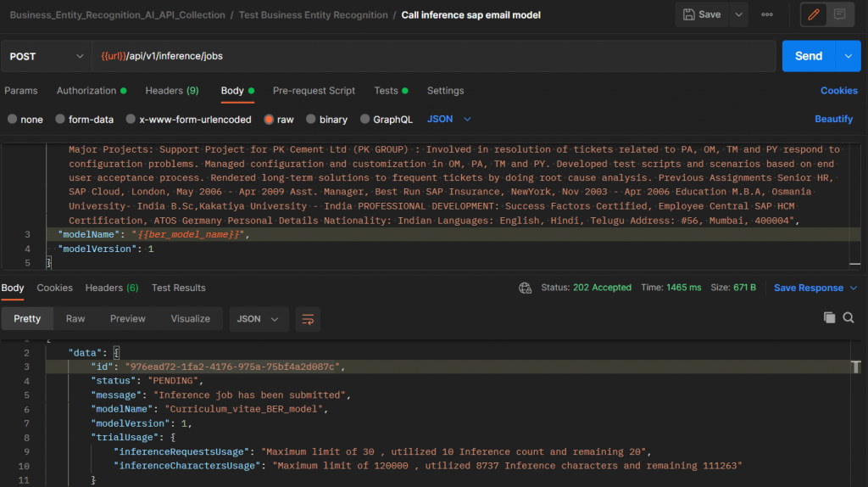Image resolution: width=868 pixels, height=487 pixels.
Task: Copy the response with the copy icon
Action: pos(829,317)
